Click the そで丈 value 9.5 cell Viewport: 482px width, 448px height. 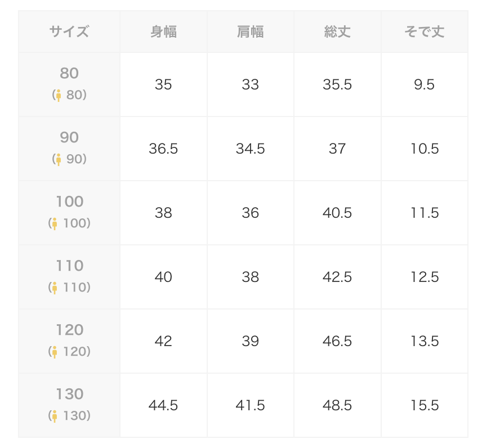(x=424, y=84)
